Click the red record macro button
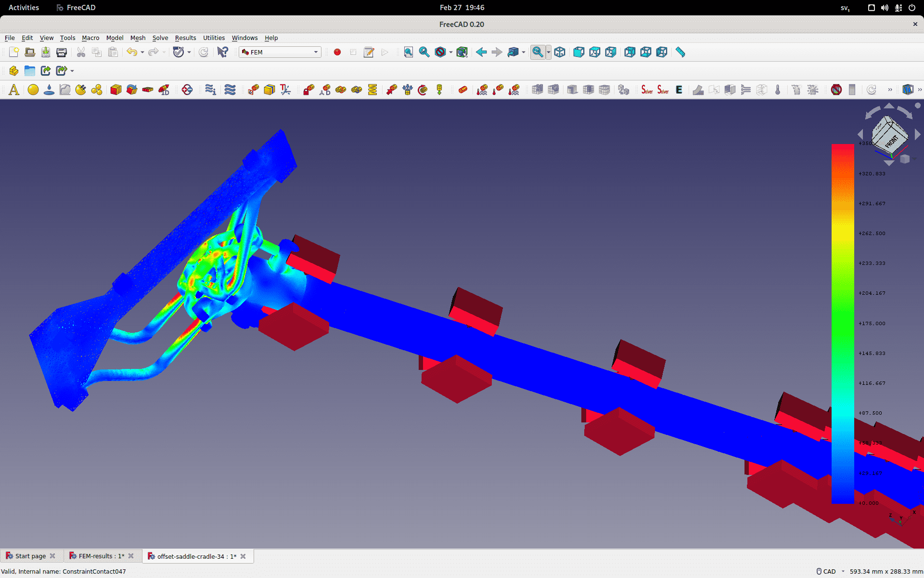The width and height of the screenshot is (924, 578). [x=337, y=52]
